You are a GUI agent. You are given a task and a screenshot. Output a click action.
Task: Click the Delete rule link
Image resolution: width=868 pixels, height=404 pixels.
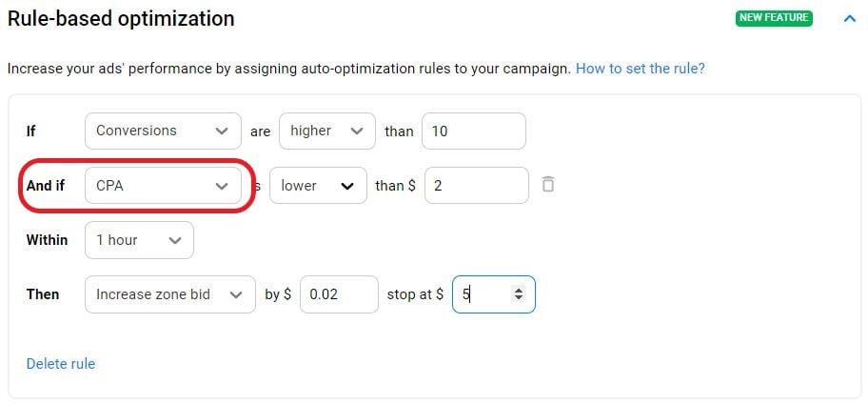pyautogui.click(x=61, y=363)
